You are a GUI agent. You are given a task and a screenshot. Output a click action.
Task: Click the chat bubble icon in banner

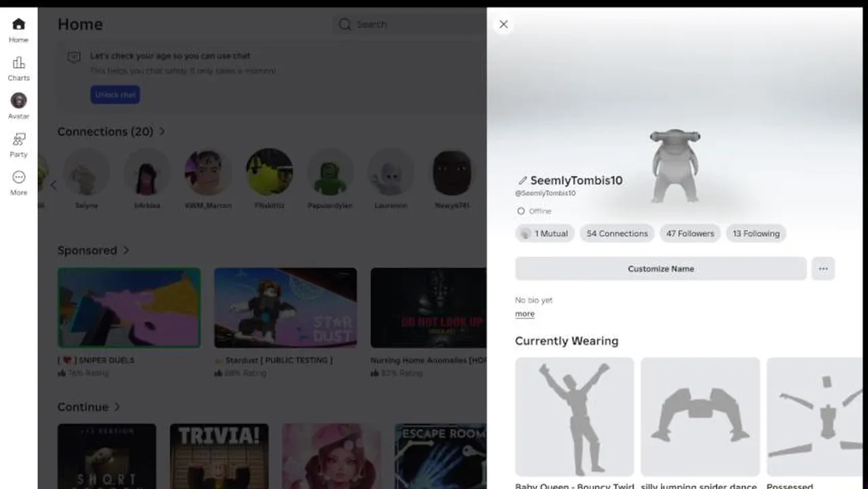(75, 58)
